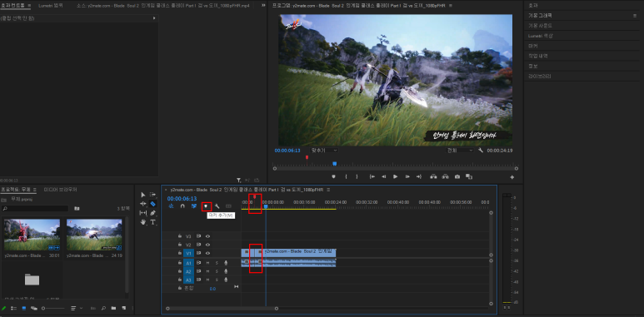Select the Type tool

[152, 222]
